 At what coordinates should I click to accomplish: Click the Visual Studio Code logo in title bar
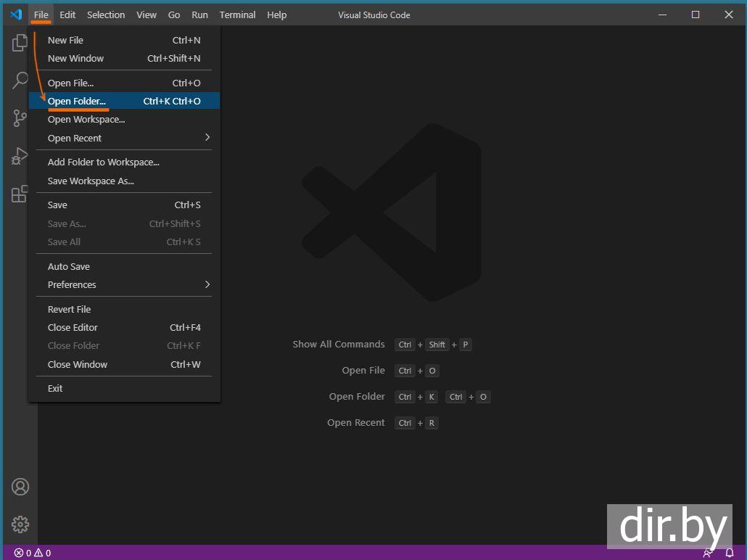(x=16, y=15)
